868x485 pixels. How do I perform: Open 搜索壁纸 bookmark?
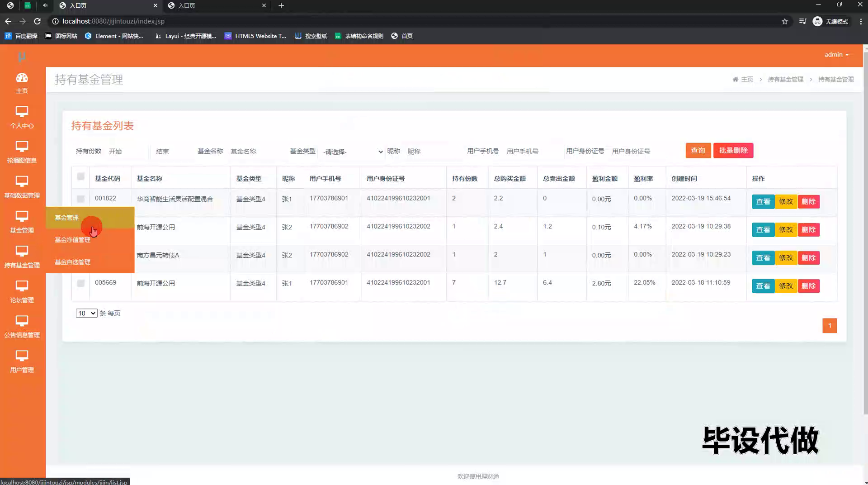[311, 36]
